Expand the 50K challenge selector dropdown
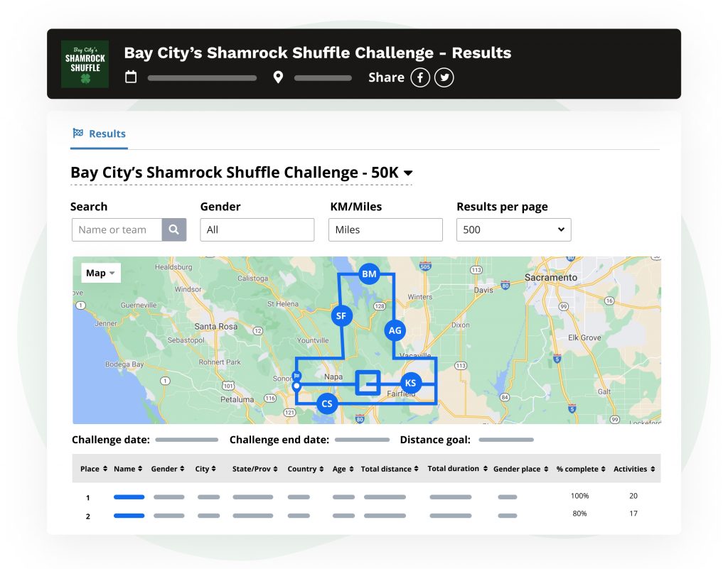 click(x=408, y=173)
